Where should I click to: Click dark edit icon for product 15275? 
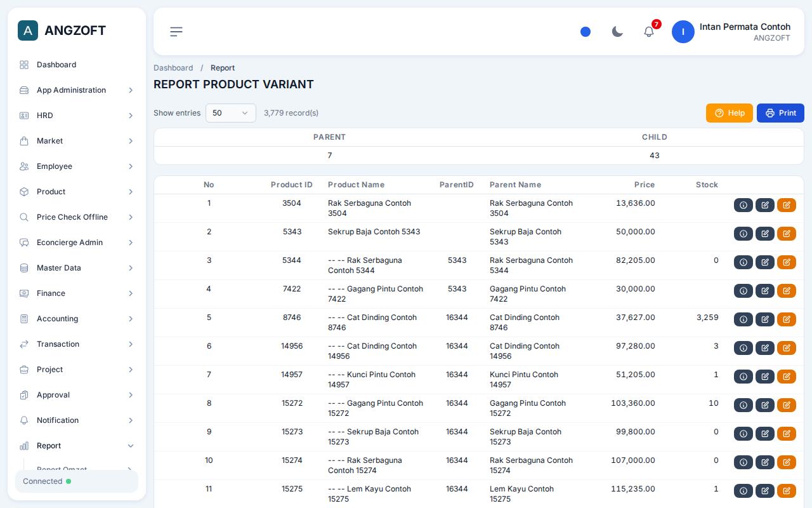[765, 491]
